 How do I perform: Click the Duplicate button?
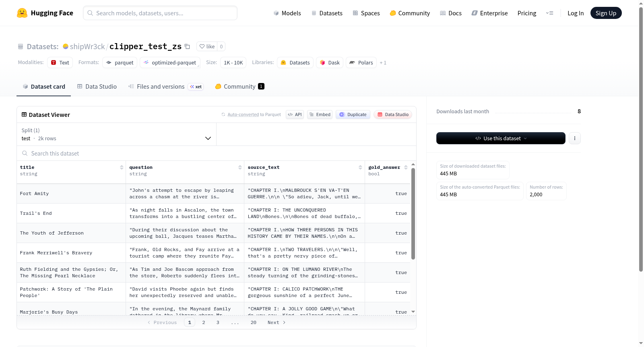point(353,114)
